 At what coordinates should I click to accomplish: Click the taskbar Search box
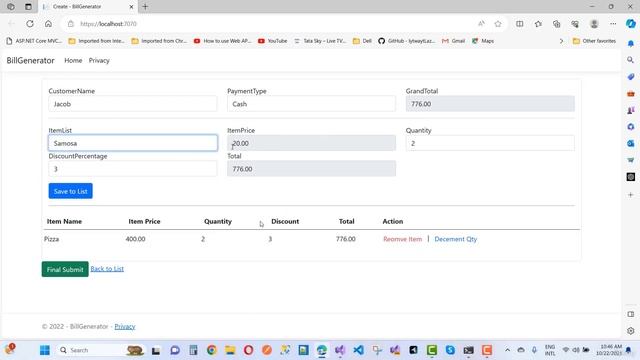coord(101,350)
